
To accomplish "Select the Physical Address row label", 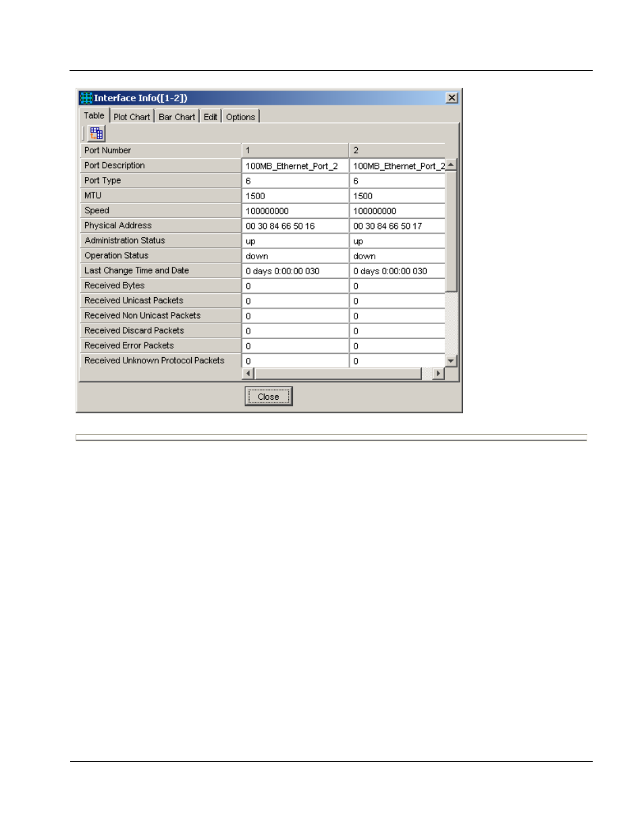I will pos(160,226).
